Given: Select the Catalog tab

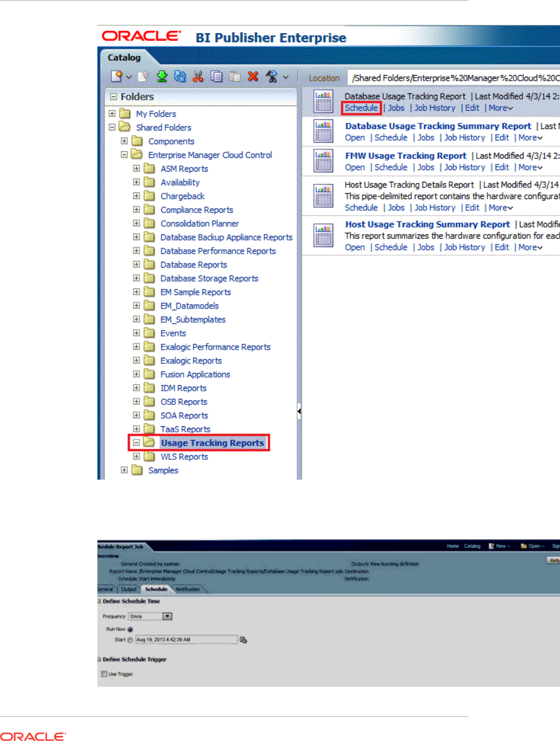Looking at the screenshot, I should 124,57.
